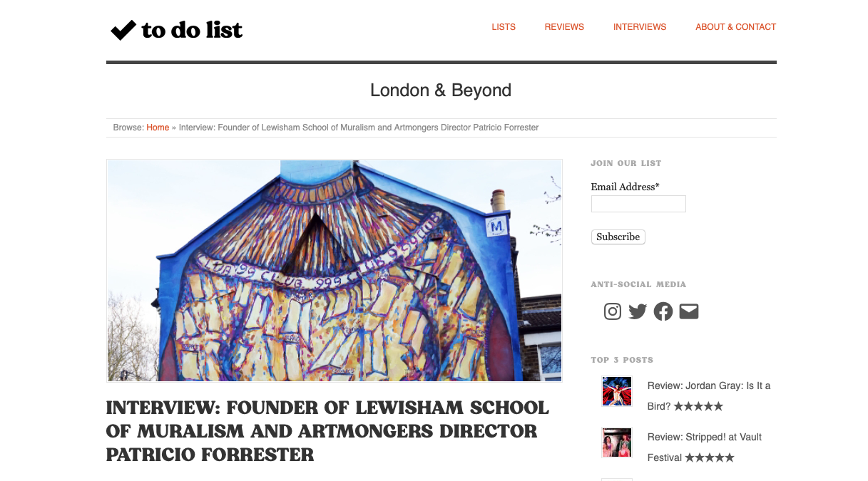Screen dimensions: 868x481
Task: Focus the Email Address input field
Action: 638,204
